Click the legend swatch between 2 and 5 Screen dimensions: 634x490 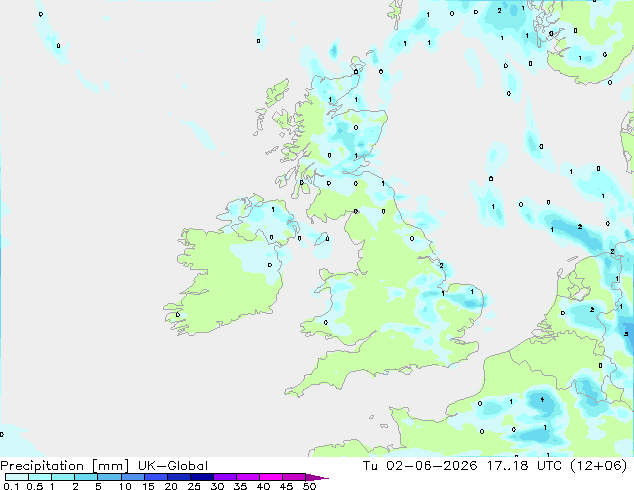click(86, 477)
